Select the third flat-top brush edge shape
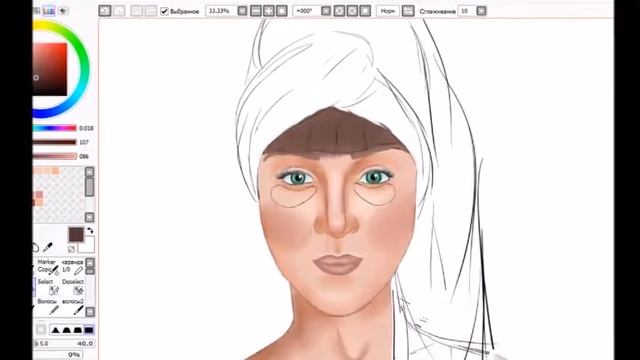 coord(78,329)
